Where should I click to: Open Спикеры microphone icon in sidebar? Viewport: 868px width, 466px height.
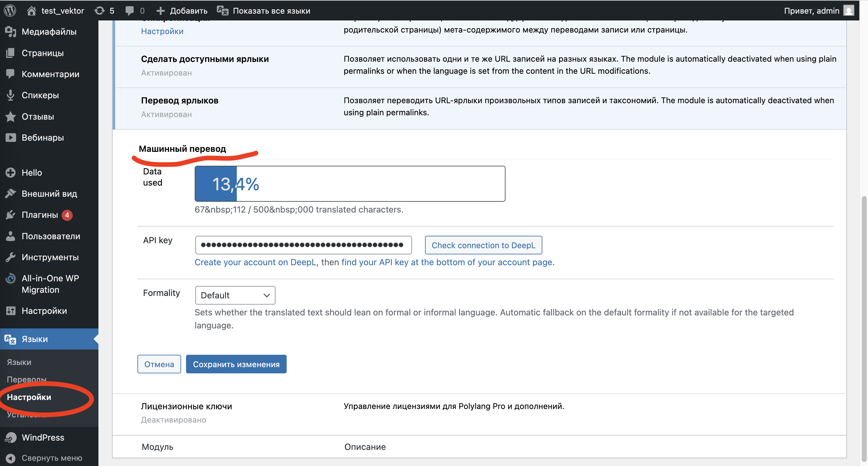coord(11,95)
